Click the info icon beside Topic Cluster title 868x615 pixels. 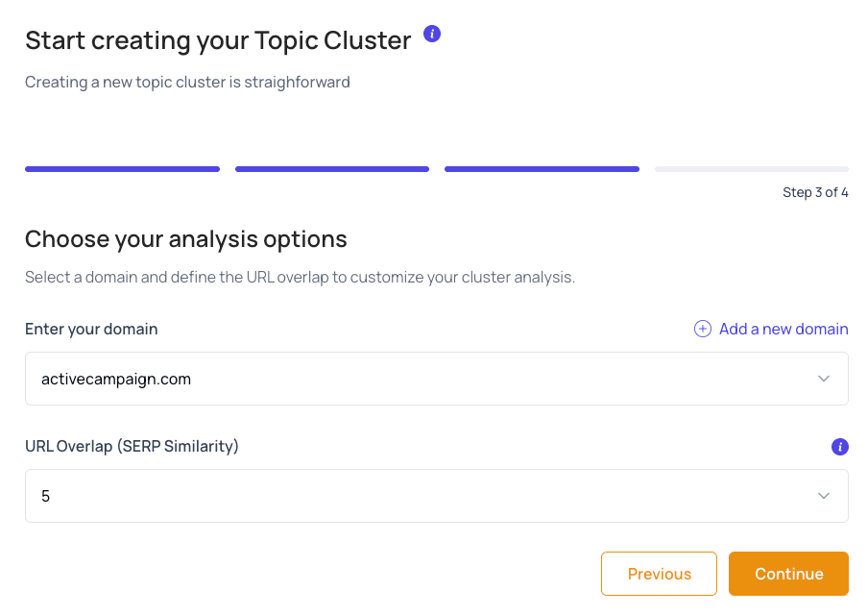click(x=432, y=35)
